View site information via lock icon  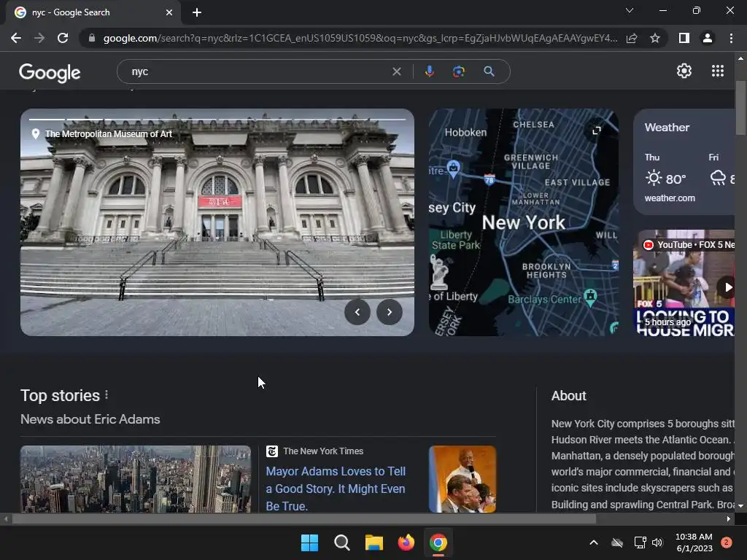tap(92, 38)
